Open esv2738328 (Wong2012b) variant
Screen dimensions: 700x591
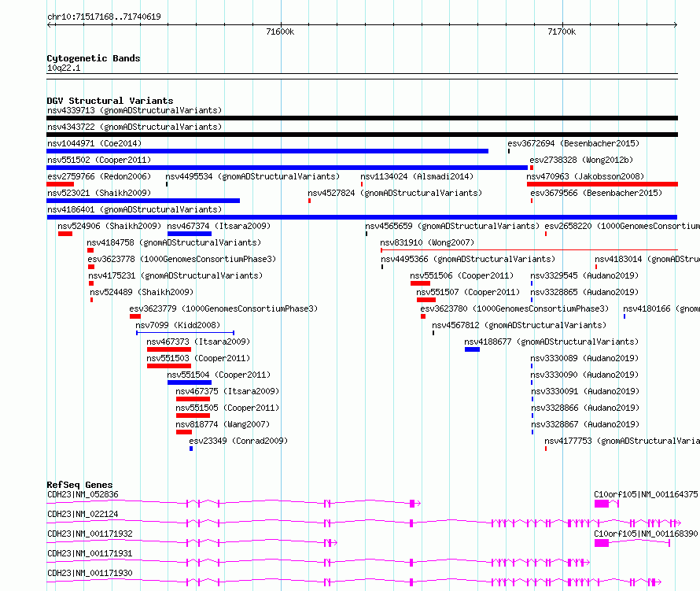[x=581, y=160]
